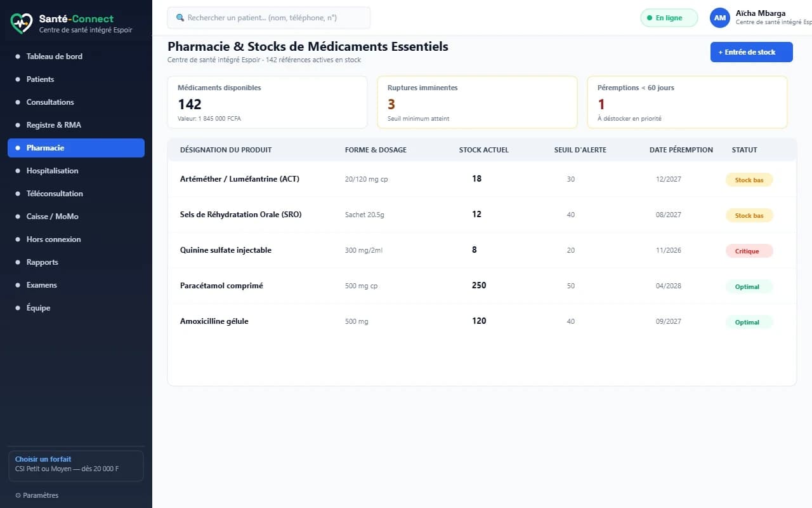Click the Critique status badge for Quinine
Screen dimensions: 812x508
[x=749, y=251]
